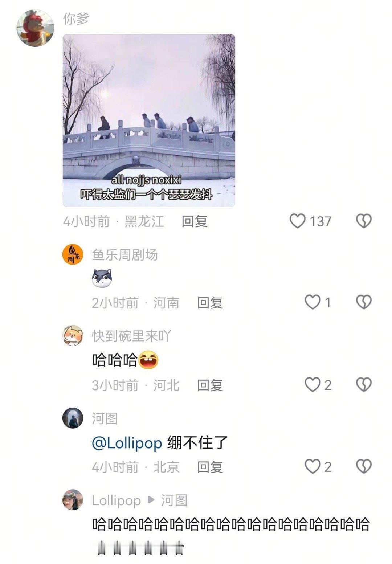Screen dimensions: 392x564
Task: Open 你爹's profile avatar
Action: (x=35, y=28)
